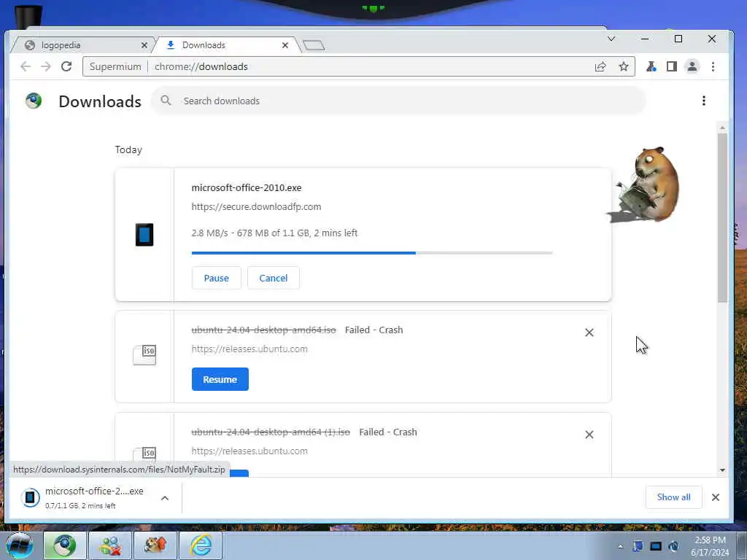Viewport: 747px width, 560px height.
Task: Remove ubuntu-24.04-desktop-amd64.iso from list
Action: point(589,332)
